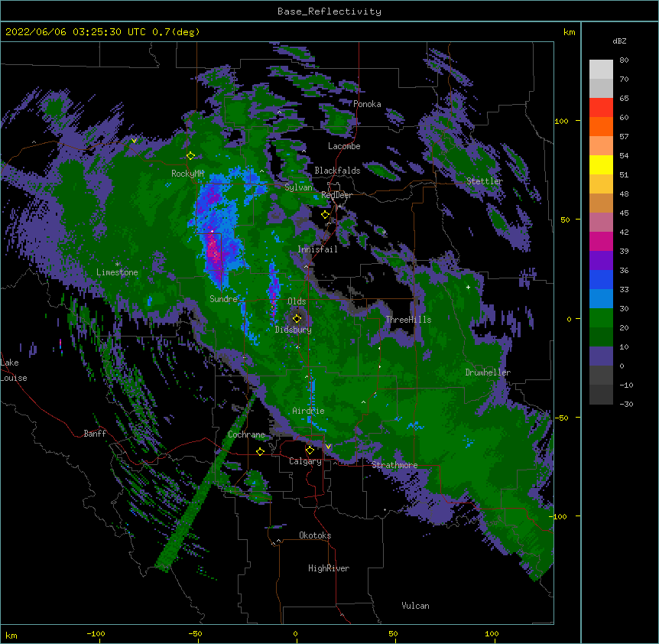Click the 80 value on the dBZ scale
This screenshot has width=659, height=644.
click(x=624, y=60)
